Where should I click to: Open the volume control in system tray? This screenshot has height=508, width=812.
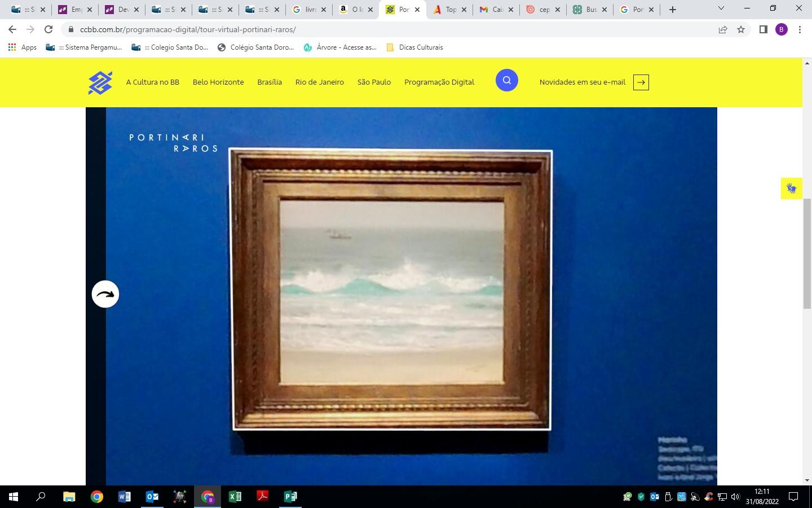click(x=735, y=497)
